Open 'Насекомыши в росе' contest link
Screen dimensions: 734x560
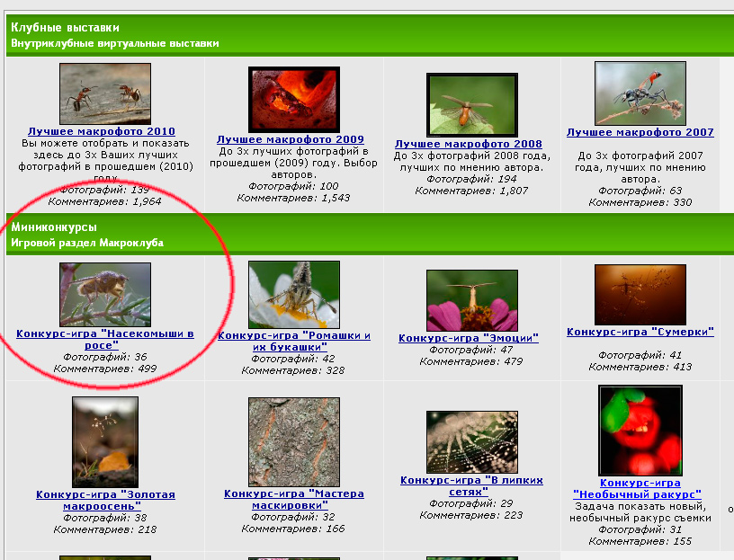click(x=105, y=339)
